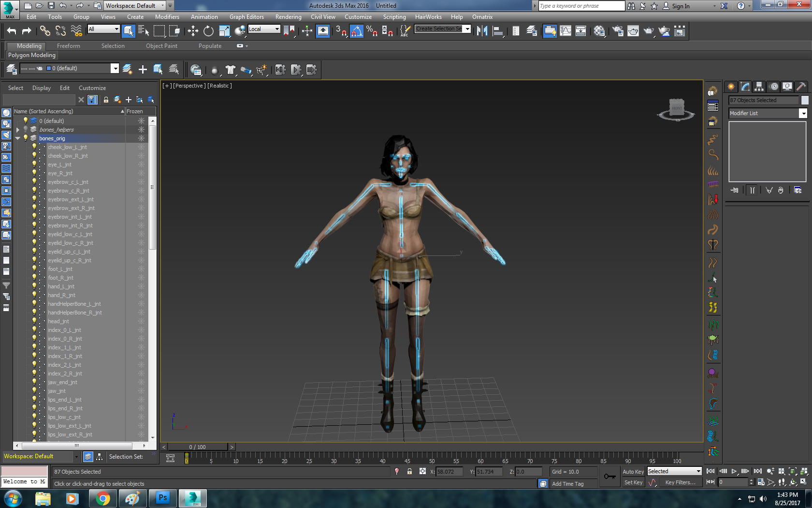Open Rendered Frame Window
The height and width of the screenshot is (508, 812).
click(x=633, y=31)
